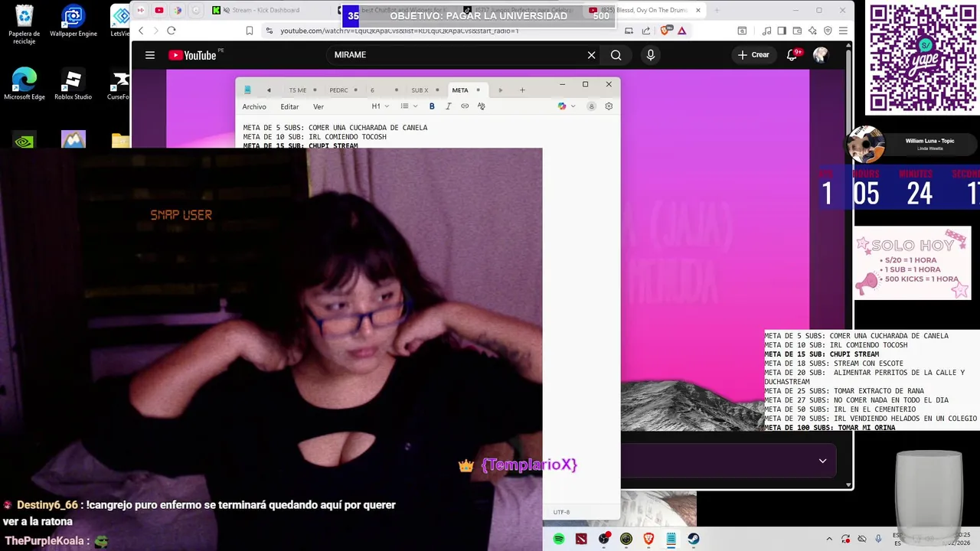
Task: Go back in the browser history
Action: (141, 31)
